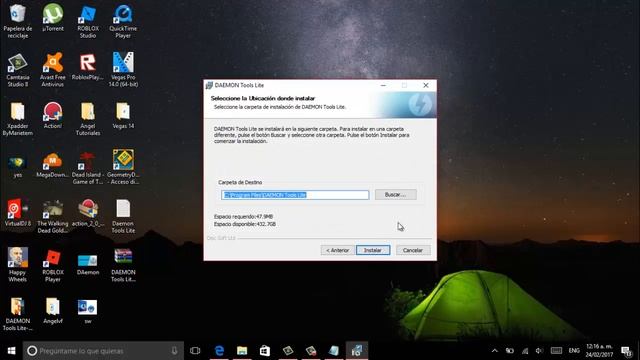Select the QuickTime Player desktop icon
Screen dimensions: 640x360
pyautogui.click(x=123, y=21)
